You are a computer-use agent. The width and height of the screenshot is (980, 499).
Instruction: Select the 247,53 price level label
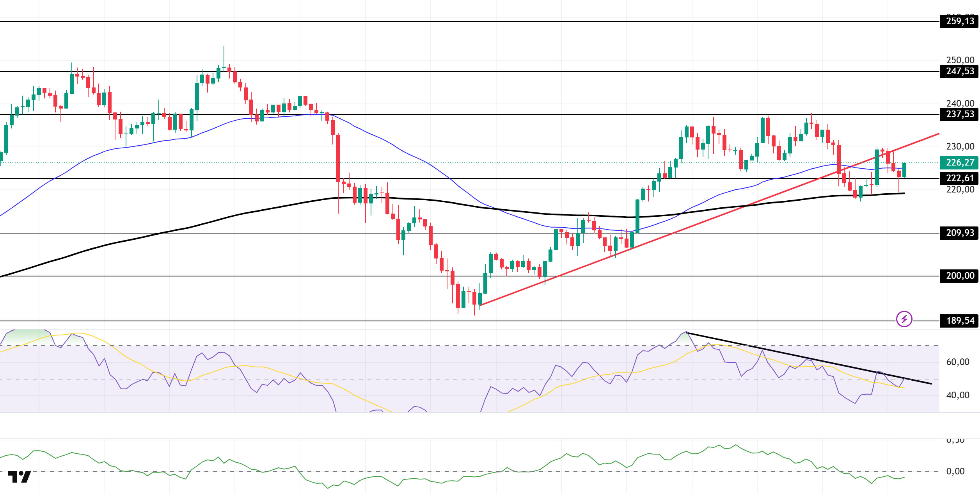959,71
